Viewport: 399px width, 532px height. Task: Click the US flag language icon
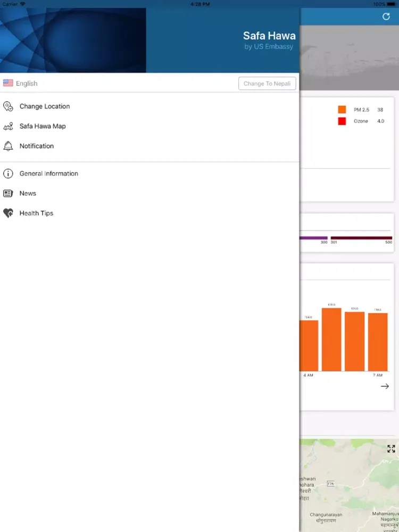click(x=8, y=83)
